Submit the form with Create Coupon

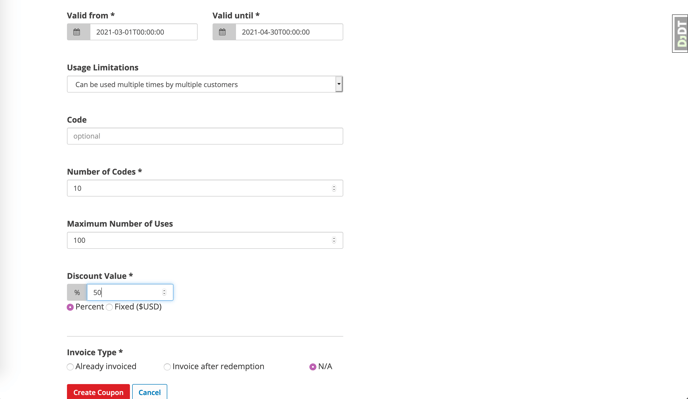pos(98,392)
